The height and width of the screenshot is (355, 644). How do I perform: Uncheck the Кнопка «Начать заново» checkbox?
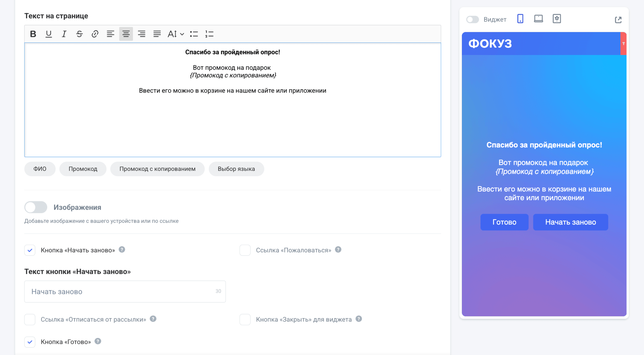30,250
